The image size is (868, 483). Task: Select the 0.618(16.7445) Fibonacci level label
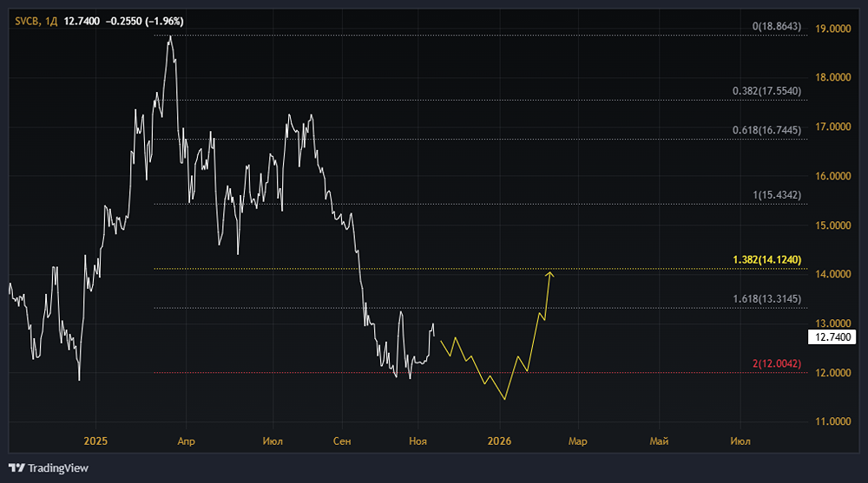point(766,130)
